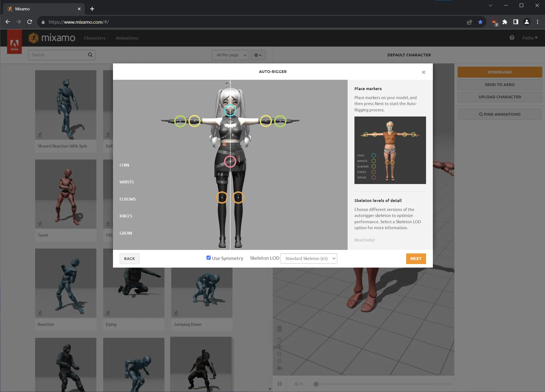Click the browser reload icon

click(30, 22)
